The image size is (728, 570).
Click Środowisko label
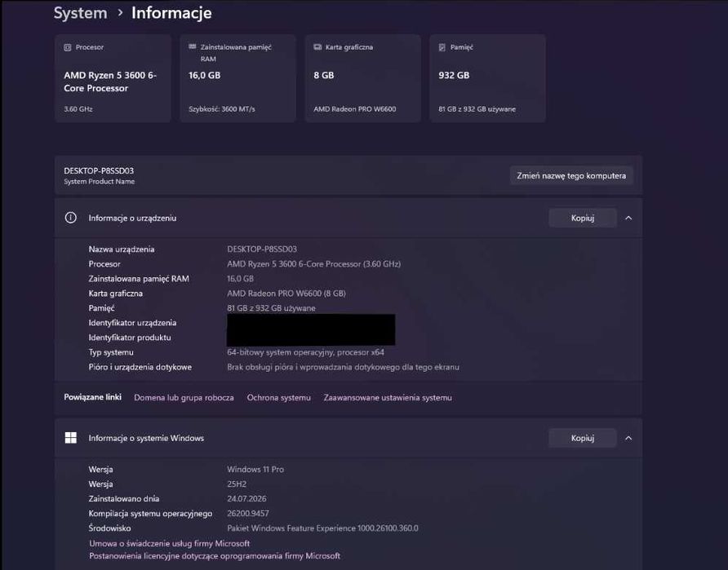109,528
